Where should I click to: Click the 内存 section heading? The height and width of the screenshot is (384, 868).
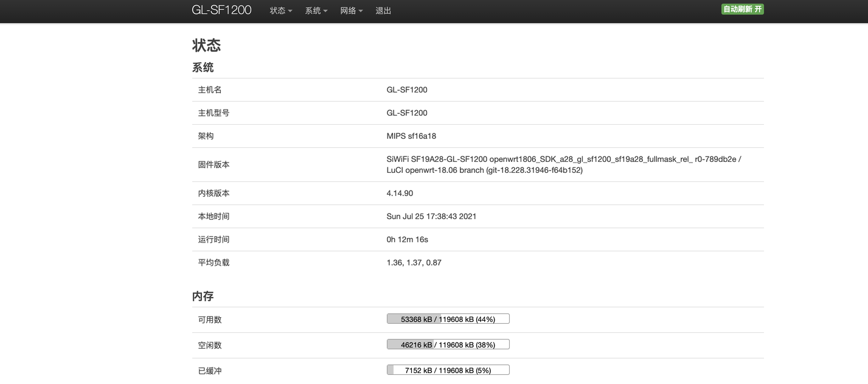click(203, 296)
